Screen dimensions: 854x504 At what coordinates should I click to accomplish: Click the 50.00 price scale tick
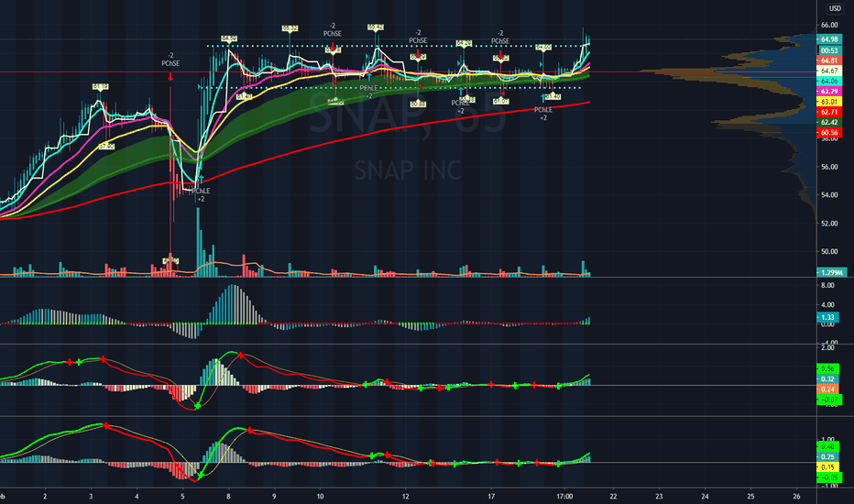tap(829, 252)
